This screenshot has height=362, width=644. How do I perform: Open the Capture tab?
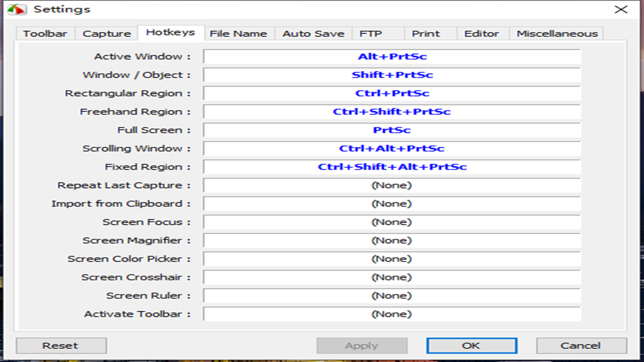pyautogui.click(x=107, y=34)
